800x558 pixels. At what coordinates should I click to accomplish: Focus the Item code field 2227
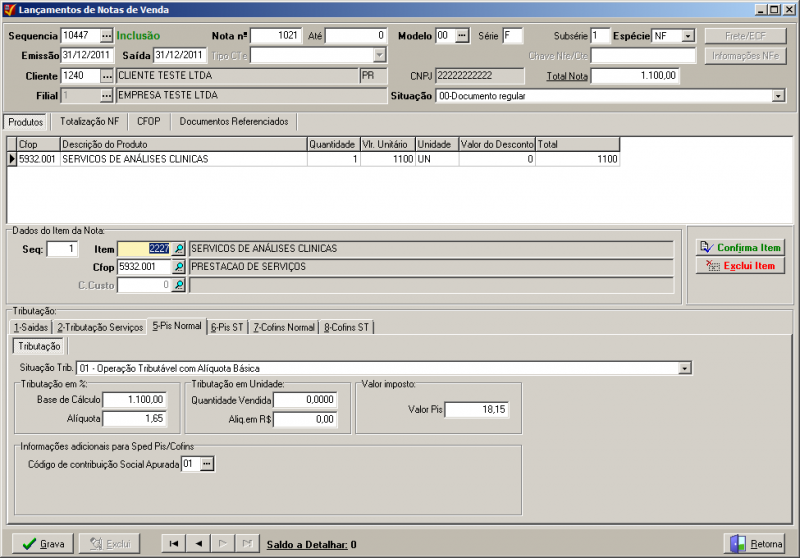coord(144,249)
